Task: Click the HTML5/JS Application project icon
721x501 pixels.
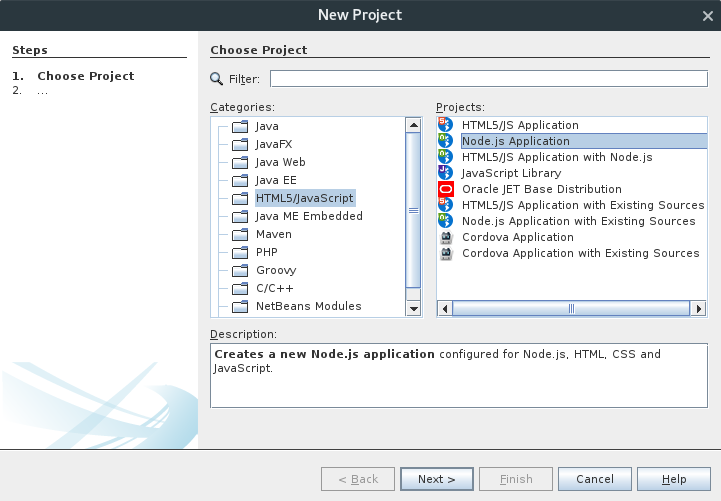Action: 445,125
